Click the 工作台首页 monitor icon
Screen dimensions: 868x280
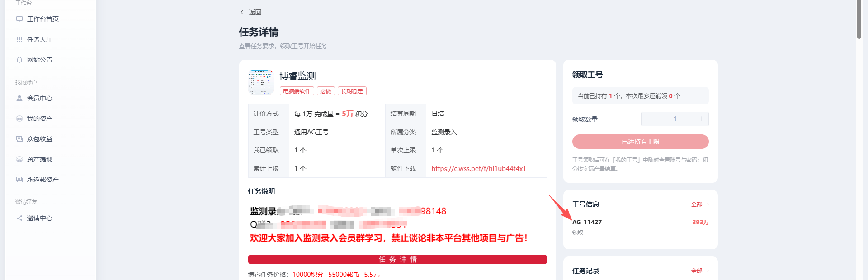pyautogui.click(x=19, y=19)
